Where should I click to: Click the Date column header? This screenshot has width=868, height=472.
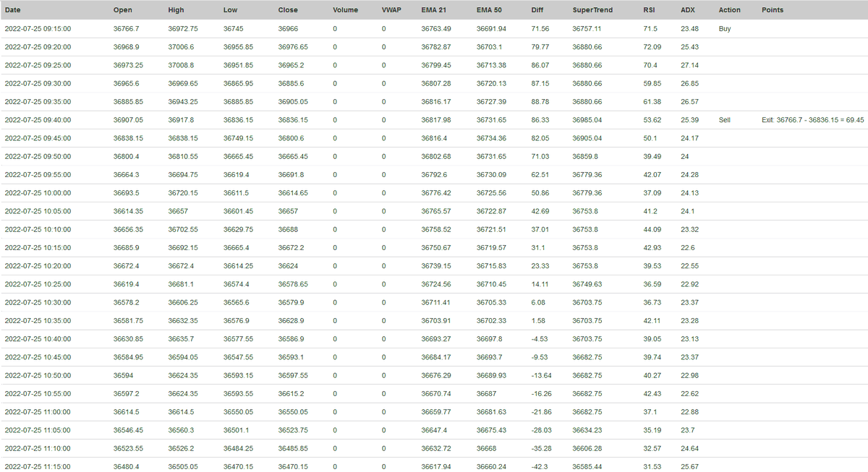click(x=13, y=10)
